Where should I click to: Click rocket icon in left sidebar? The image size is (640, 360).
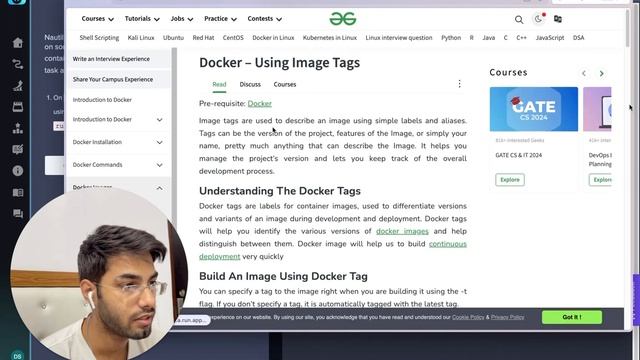(x=18, y=85)
